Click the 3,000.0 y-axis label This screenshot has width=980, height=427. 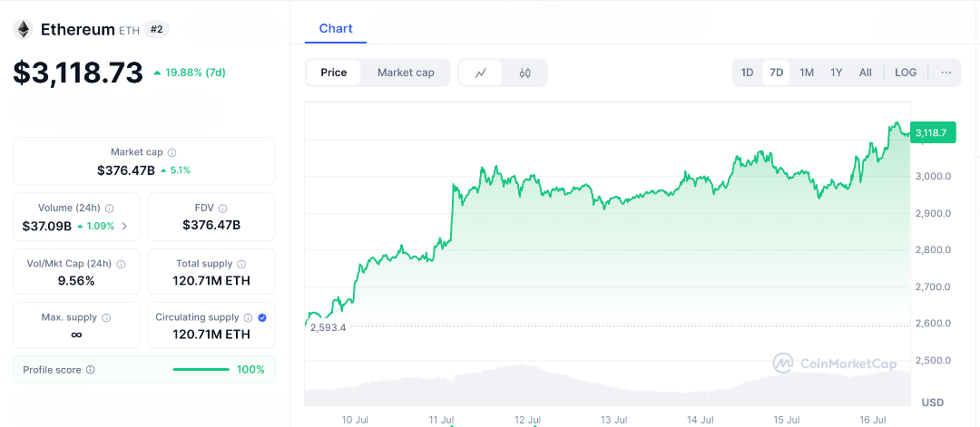coord(934,176)
